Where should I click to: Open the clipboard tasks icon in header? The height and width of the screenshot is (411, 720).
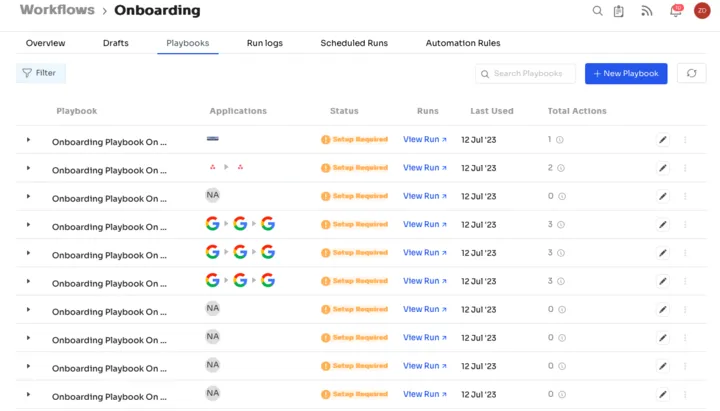(x=619, y=11)
